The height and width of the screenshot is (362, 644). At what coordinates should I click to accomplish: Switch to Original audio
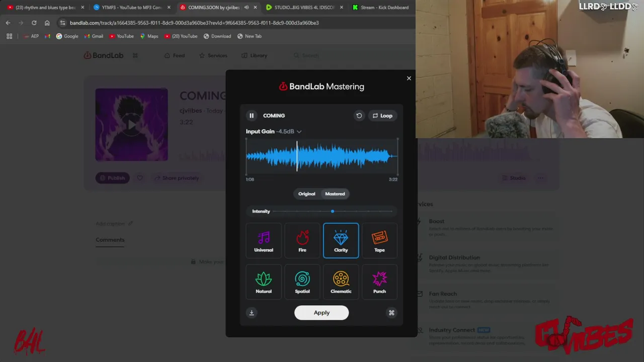click(x=307, y=194)
